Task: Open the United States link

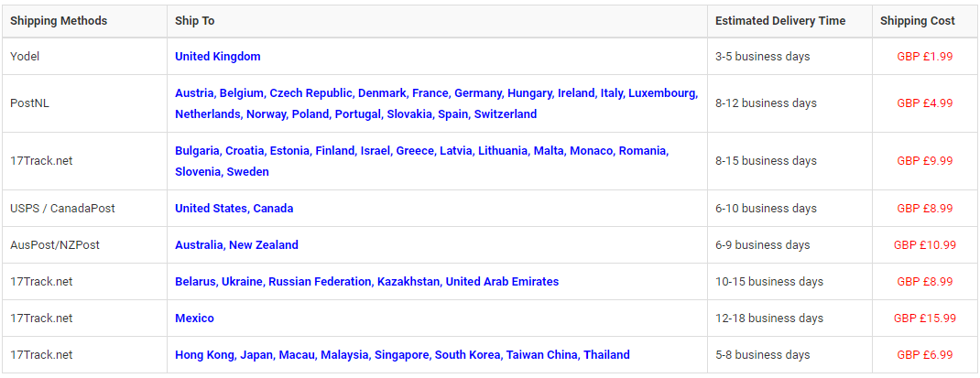Action: 211,209
